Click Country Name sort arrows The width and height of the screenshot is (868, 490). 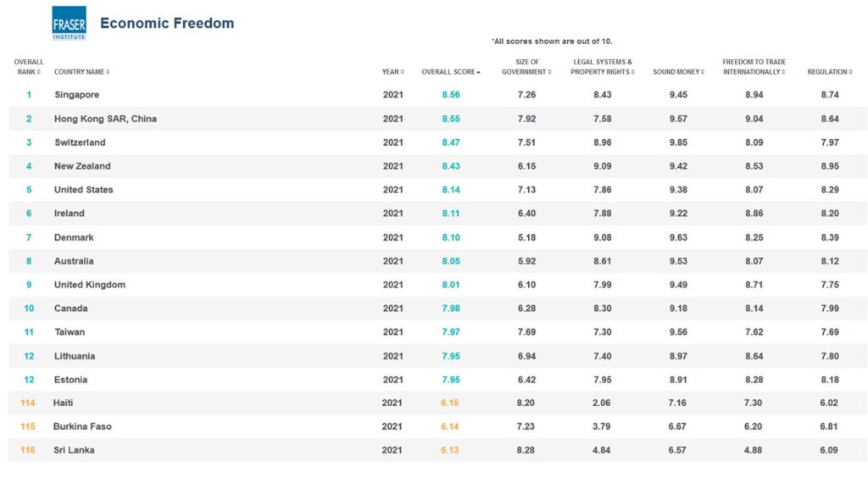(x=108, y=72)
